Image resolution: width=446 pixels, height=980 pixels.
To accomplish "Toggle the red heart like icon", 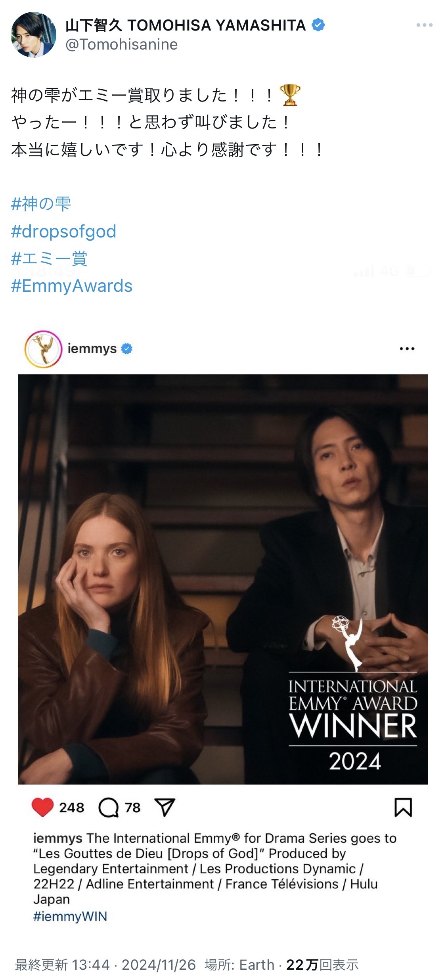I will pos(42,807).
